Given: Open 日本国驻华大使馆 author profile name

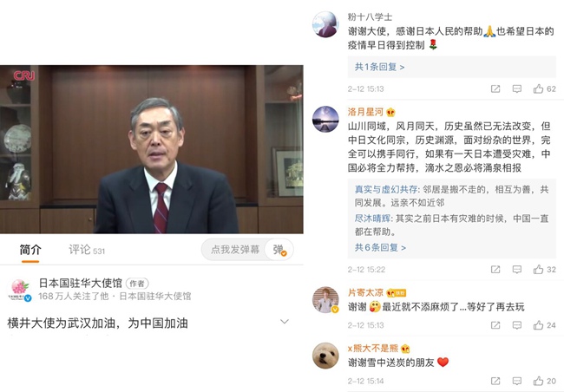Looking at the screenshot, I should click(x=81, y=283).
